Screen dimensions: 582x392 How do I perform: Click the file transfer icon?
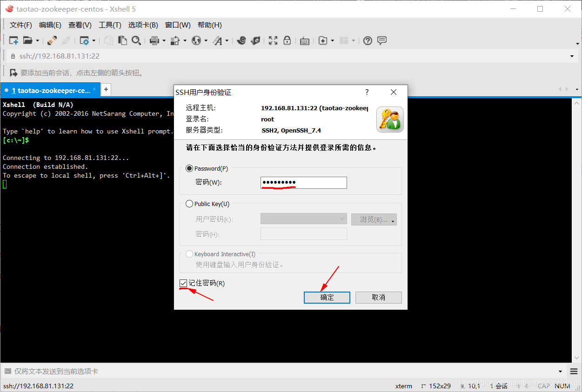175,40
